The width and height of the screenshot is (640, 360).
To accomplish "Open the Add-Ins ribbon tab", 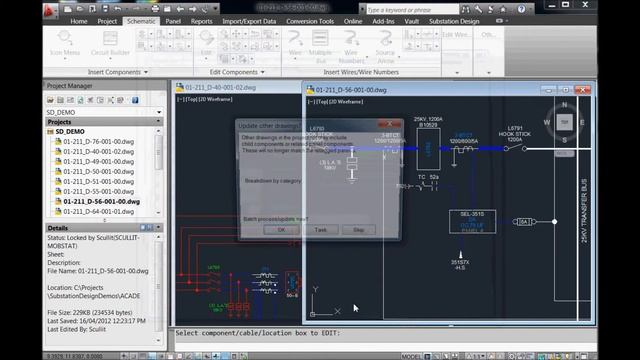I will tap(383, 21).
